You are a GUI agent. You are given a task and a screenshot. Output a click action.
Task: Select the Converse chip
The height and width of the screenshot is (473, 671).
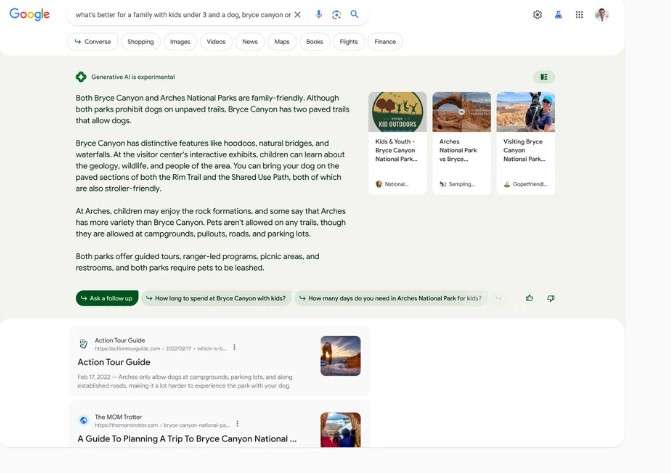[93, 42]
